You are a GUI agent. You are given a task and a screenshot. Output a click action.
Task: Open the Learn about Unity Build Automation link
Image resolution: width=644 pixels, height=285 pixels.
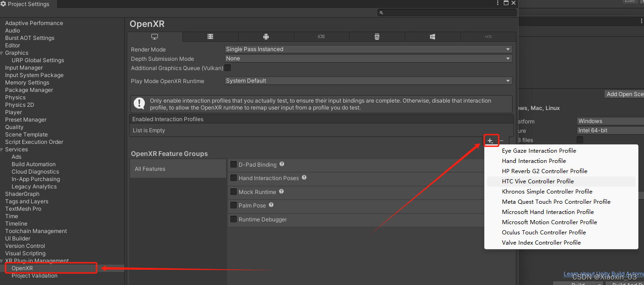603,274
